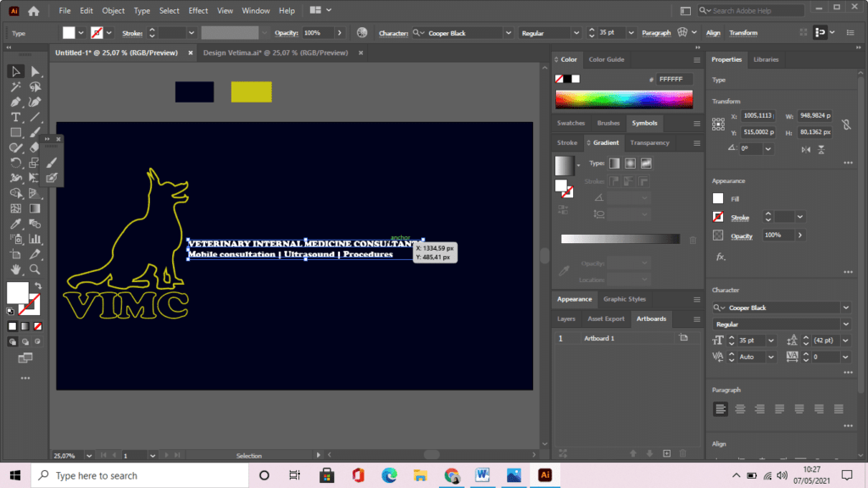The width and height of the screenshot is (868, 488).
Task: Click Rearrange Artboards icon in Artboards panel
Action: tap(563, 454)
